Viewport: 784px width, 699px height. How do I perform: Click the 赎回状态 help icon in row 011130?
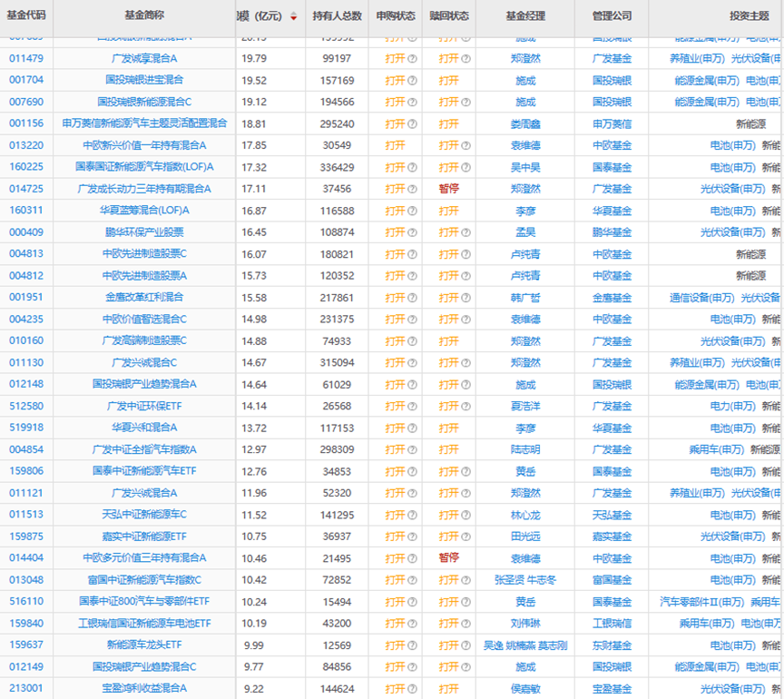[465, 363]
